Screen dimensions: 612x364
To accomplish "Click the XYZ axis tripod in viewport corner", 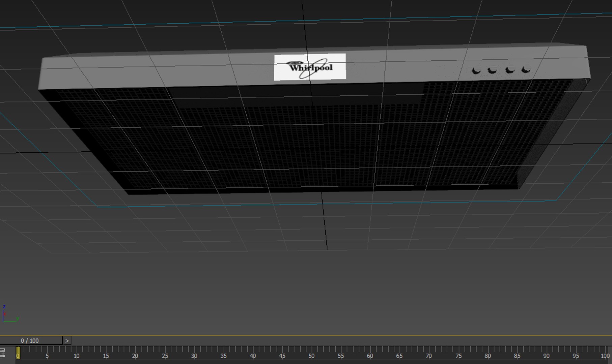I will 10,313.
